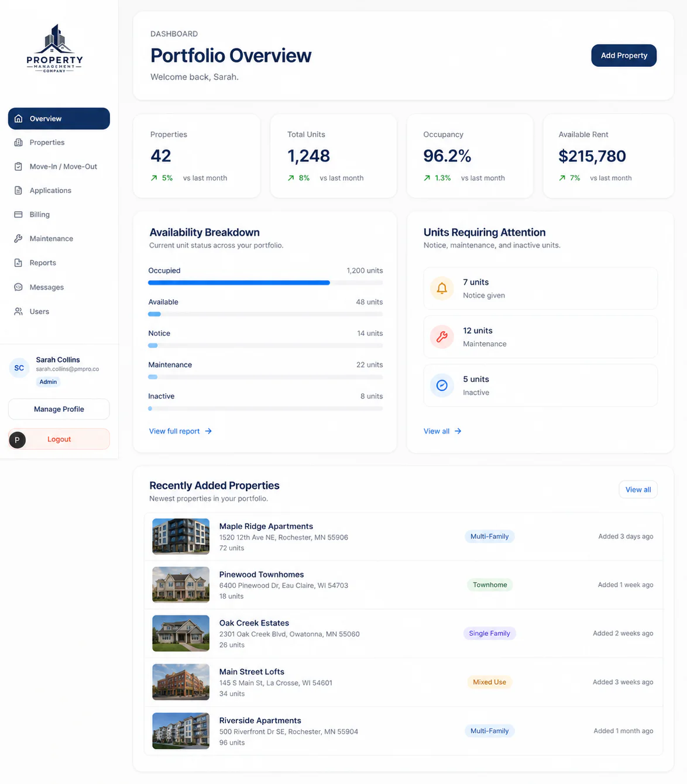Click the Admin role badge
This screenshot has width=687, height=784.
tap(48, 382)
